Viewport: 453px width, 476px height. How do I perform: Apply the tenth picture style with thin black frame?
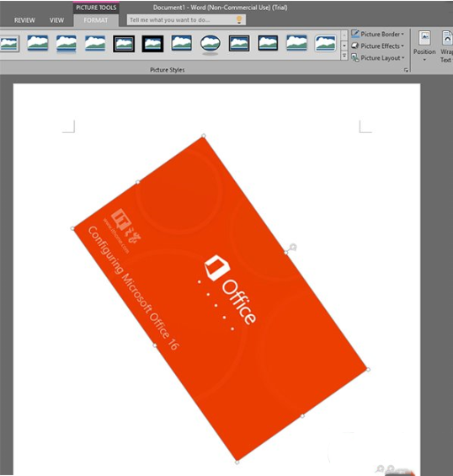(268, 43)
